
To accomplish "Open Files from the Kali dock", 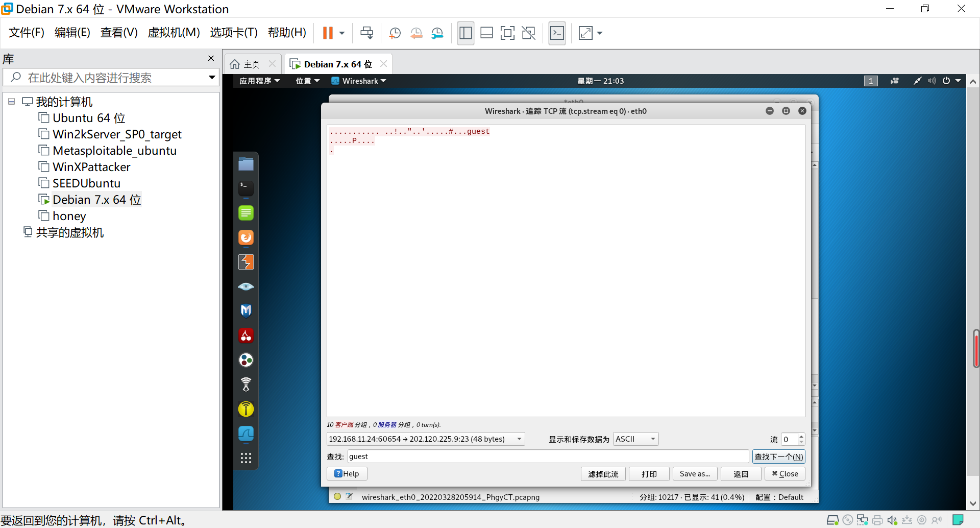I will click(246, 164).
